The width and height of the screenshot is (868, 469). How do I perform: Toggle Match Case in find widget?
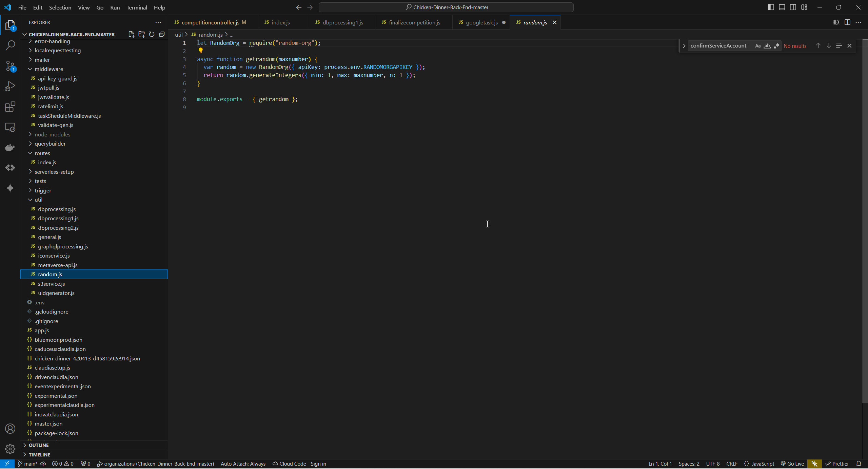tap(757, 46)
